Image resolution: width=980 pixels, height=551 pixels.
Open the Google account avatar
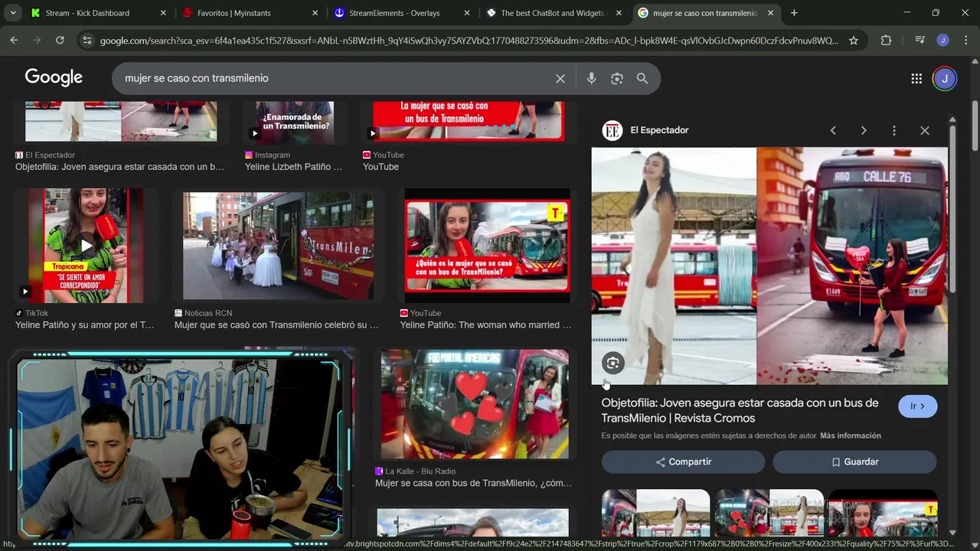(945, 78)
